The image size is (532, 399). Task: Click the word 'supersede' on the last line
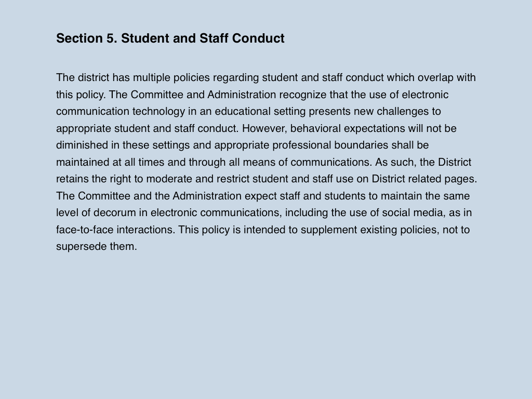pos(82,247)
